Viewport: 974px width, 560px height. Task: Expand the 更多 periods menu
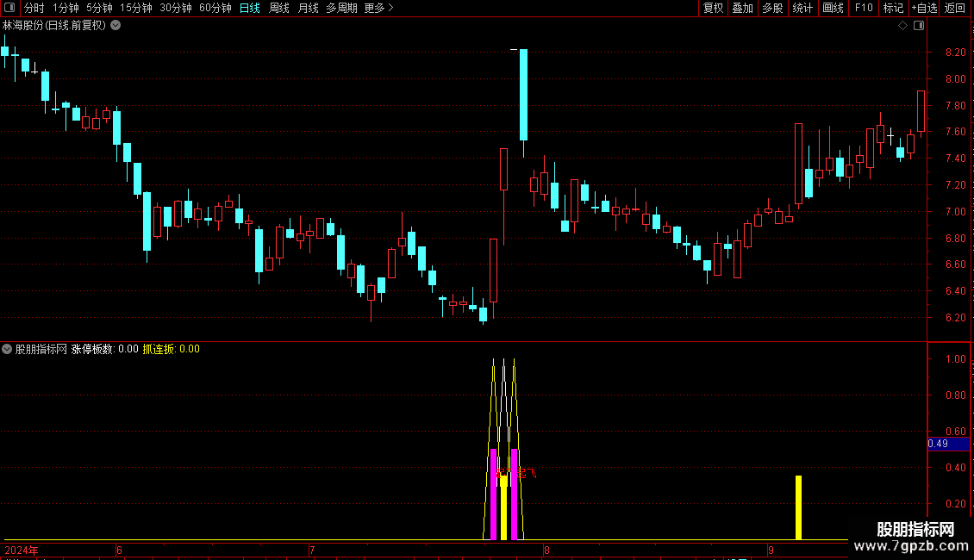[379, 8]
